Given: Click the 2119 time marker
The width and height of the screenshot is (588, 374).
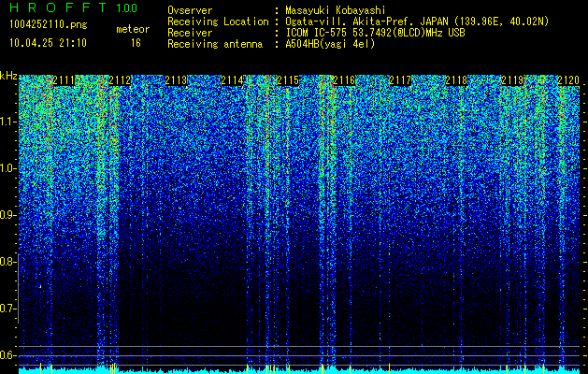Looking at the screenshot, I should 512,80.
